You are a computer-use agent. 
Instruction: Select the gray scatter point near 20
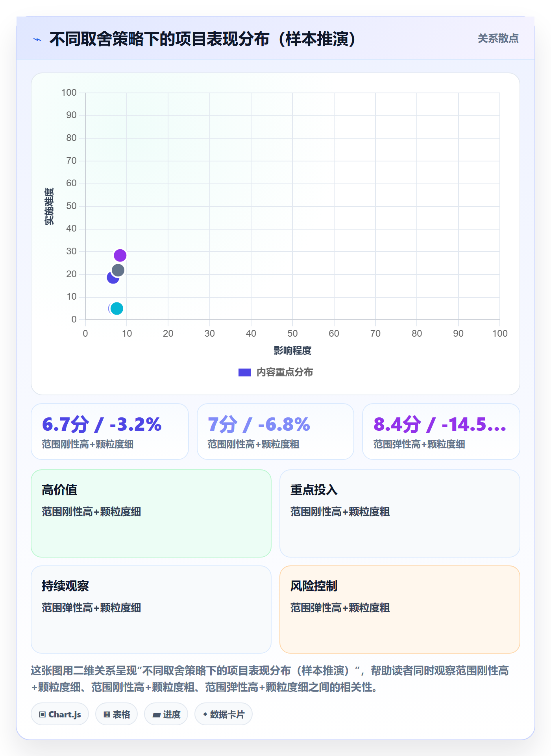pos(118,270)
